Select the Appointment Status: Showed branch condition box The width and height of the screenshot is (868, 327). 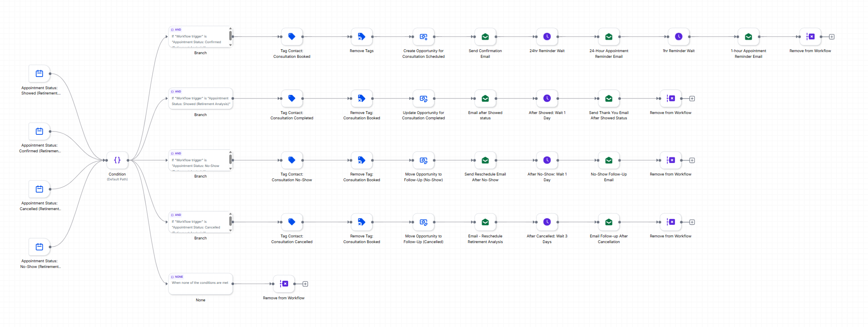click(200, 99)
